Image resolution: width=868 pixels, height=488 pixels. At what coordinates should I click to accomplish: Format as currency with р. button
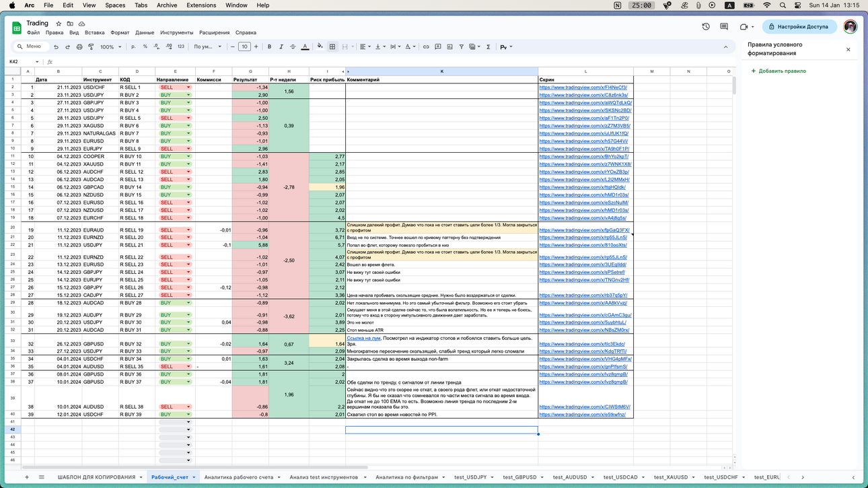pyautogui.click(x=133, y=47)
